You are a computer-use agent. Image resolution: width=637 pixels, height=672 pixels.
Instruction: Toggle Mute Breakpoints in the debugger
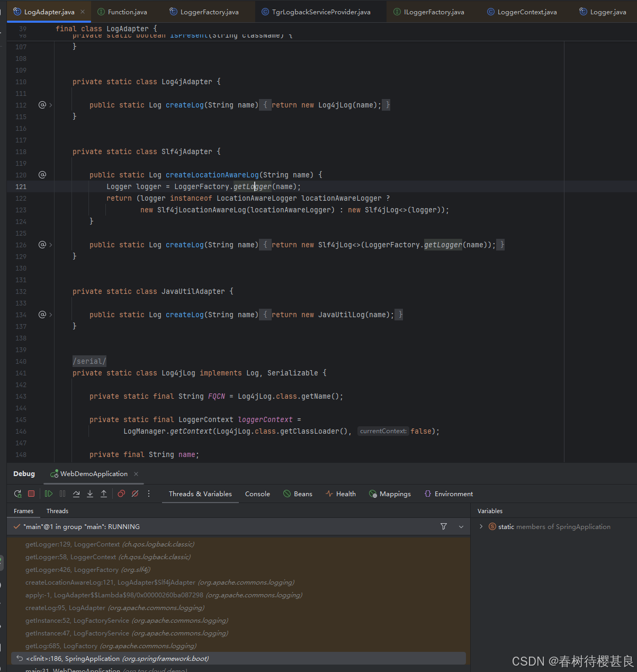coord(135,494)
